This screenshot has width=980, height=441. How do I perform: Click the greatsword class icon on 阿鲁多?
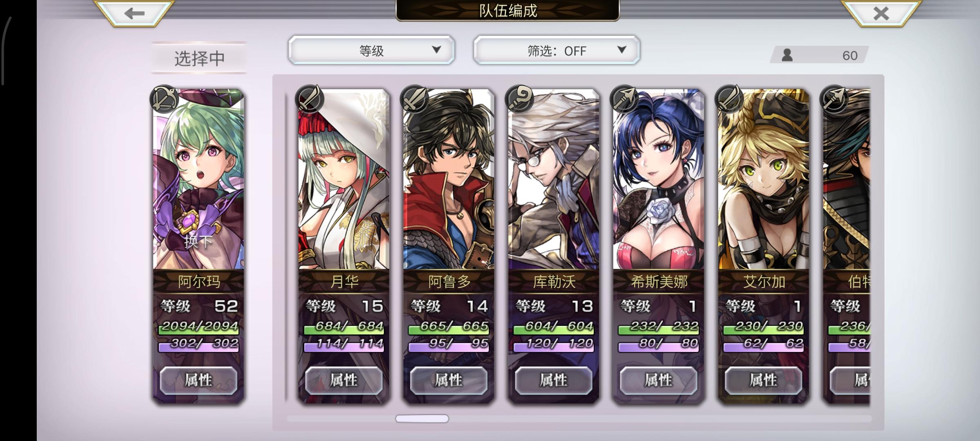coord(414,98)
